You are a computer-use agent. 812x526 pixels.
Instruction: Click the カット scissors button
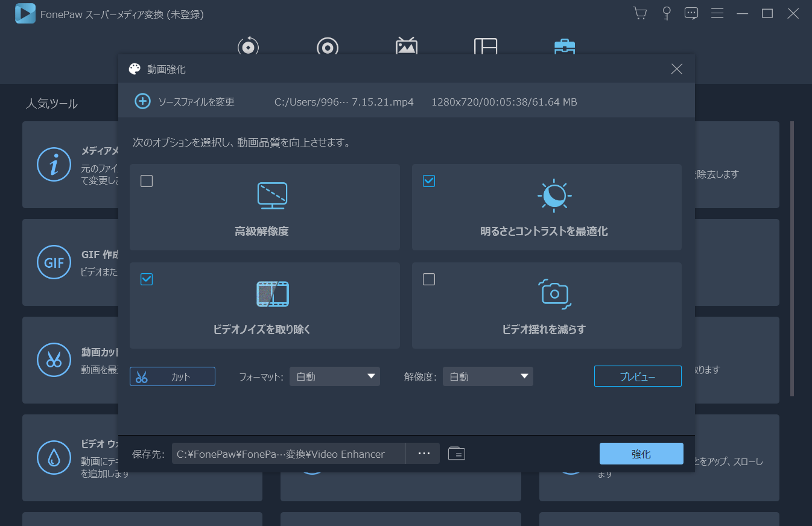[x=173, y=376]
